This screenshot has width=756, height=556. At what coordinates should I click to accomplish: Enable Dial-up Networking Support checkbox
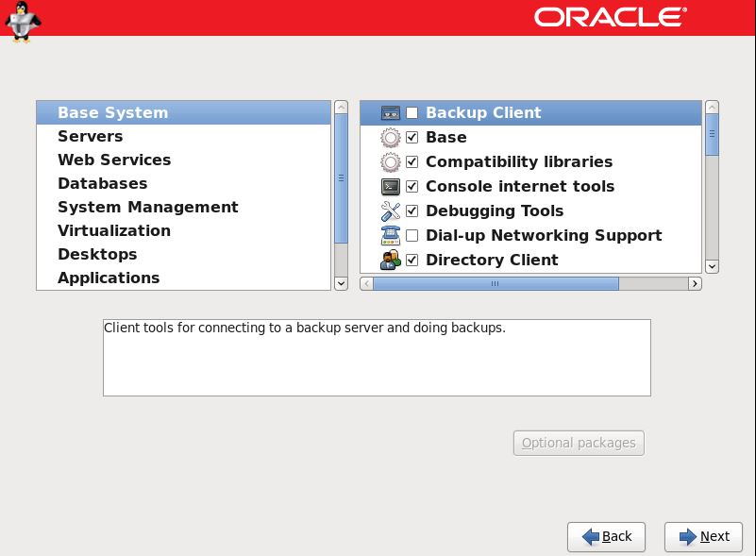(x=412, y=235)
